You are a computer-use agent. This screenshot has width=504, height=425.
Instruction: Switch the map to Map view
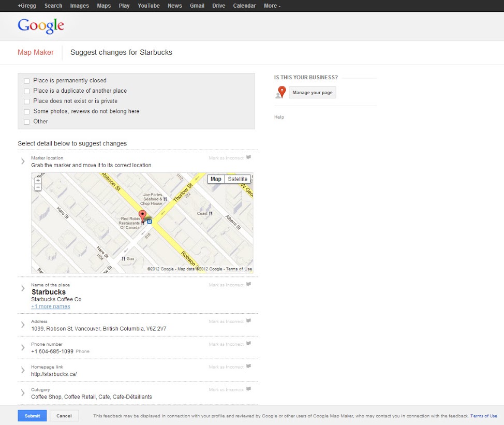click(x=216, y=179)
